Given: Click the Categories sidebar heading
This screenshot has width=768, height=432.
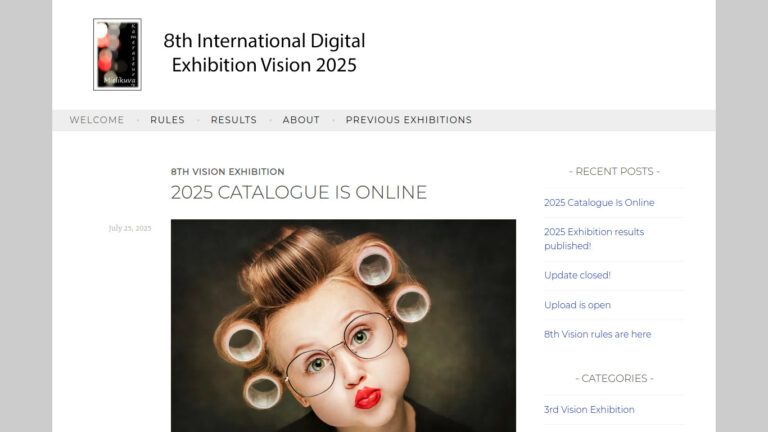Looking at the screenshot, I should [614, 378].
